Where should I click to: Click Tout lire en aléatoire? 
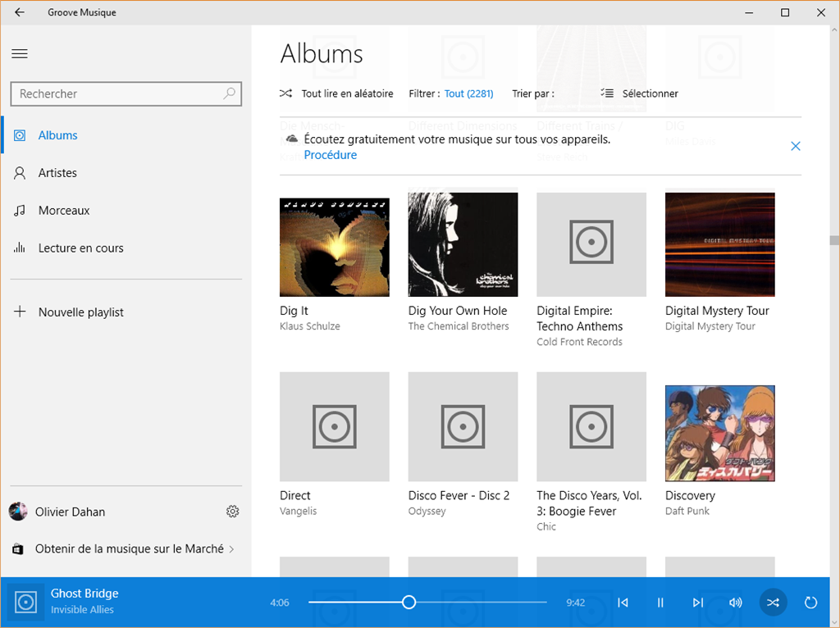[337, 93]
